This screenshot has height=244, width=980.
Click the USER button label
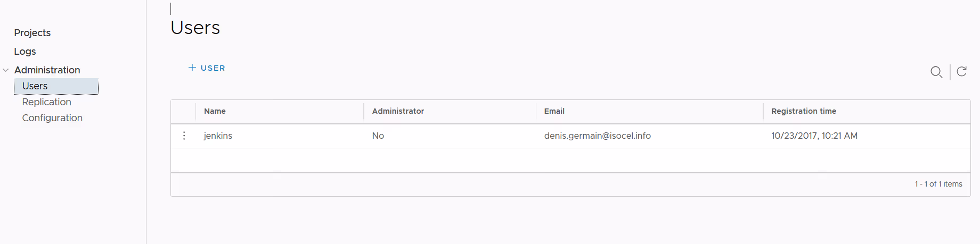(213, 68)
